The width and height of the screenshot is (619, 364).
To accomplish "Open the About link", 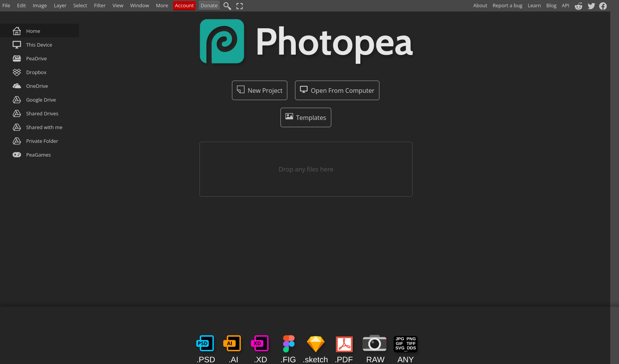I will 480,5.
